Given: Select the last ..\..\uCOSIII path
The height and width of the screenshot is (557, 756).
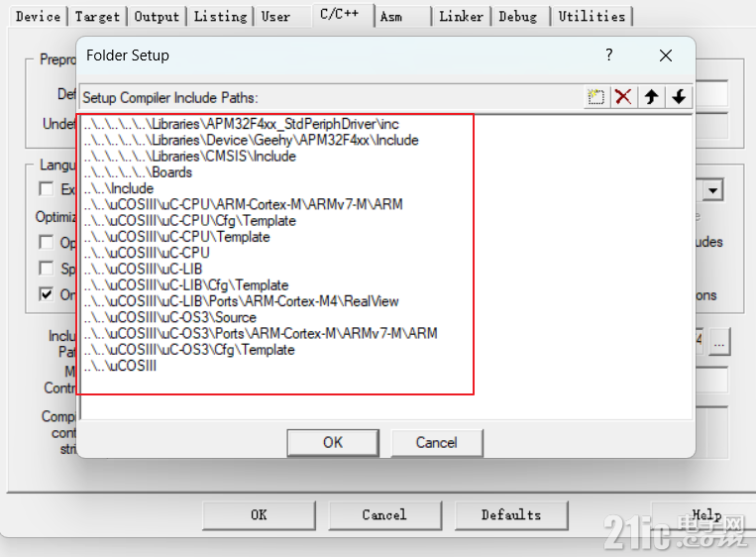Looking at the screenshot, I should 121,366.
